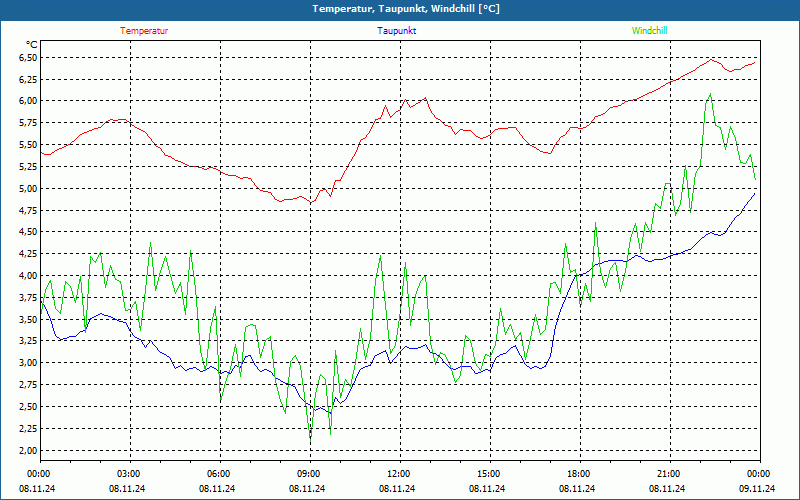This screenshot has width=800, height=500.
Task: Click the 4,75 y-axis value
Action: click(x=28, y=211)
